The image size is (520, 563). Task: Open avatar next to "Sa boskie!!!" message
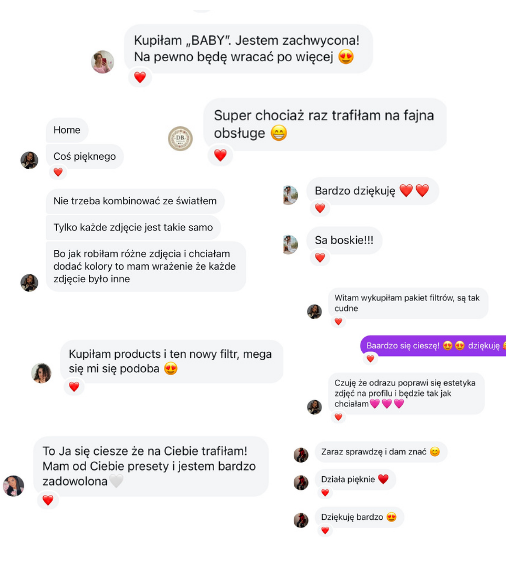[291, 245]
